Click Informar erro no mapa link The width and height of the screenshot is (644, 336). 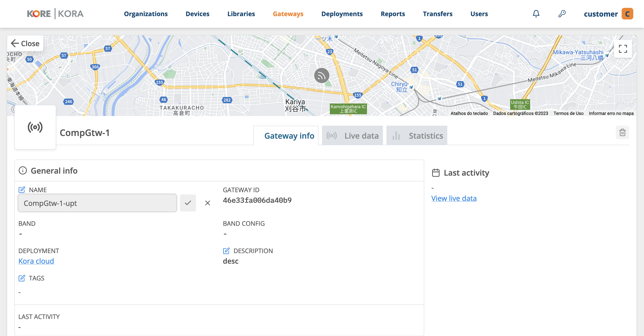tap(611, 113)
